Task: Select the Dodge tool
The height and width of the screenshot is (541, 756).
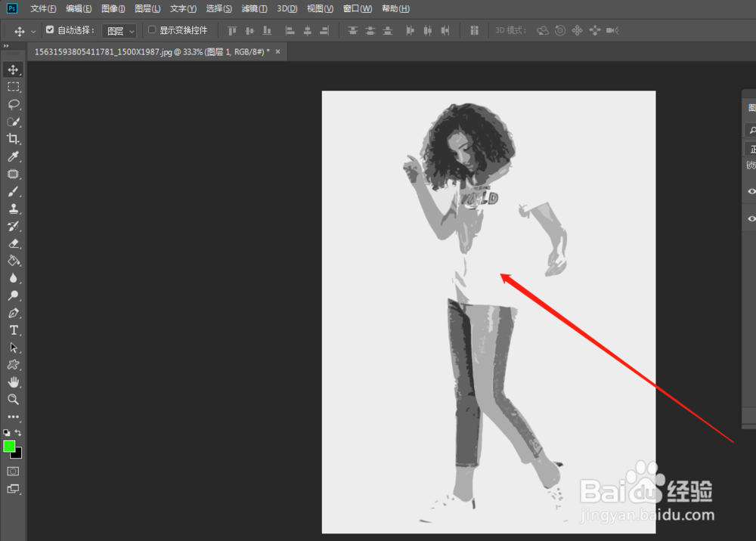Action: point(13,295)
